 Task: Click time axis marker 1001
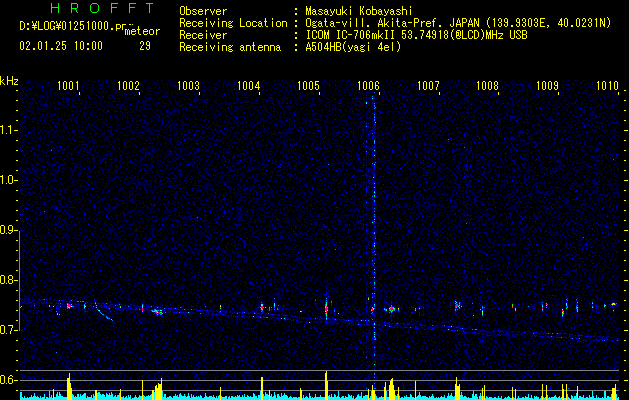click(x=68, y=85)
